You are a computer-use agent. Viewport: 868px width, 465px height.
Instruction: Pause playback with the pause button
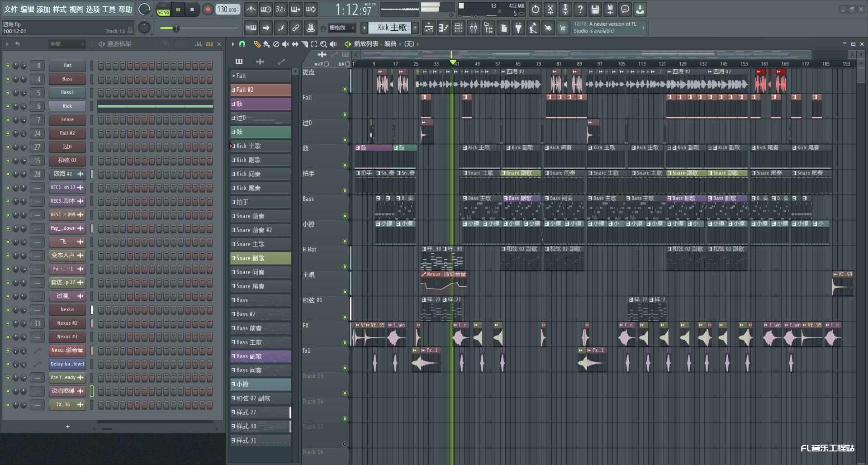(178, 9)
